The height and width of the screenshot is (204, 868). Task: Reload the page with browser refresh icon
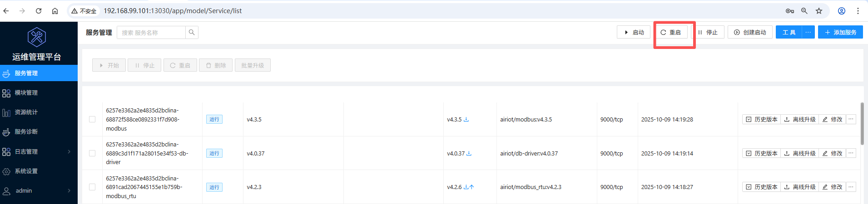pos(39,11)
